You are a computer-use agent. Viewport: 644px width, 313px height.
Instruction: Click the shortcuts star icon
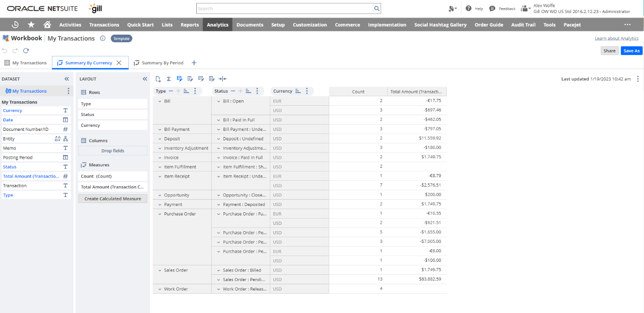(x=31, y=24)
